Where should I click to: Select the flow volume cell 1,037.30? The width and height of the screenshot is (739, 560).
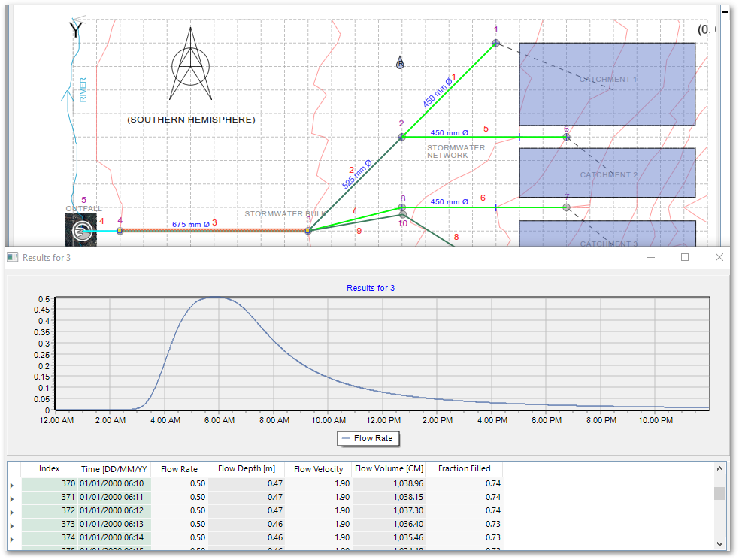click(389, 511)
